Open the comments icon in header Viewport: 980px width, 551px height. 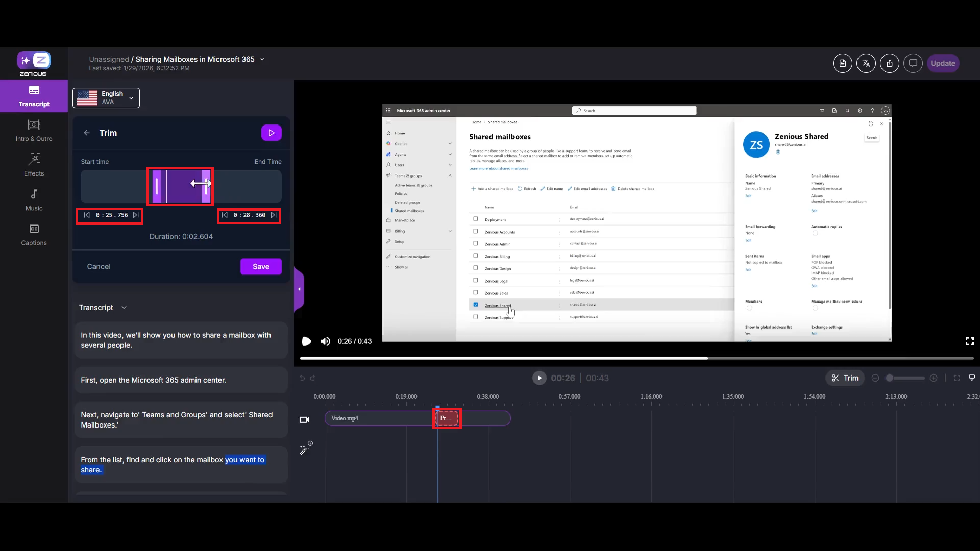pos(913,63)
